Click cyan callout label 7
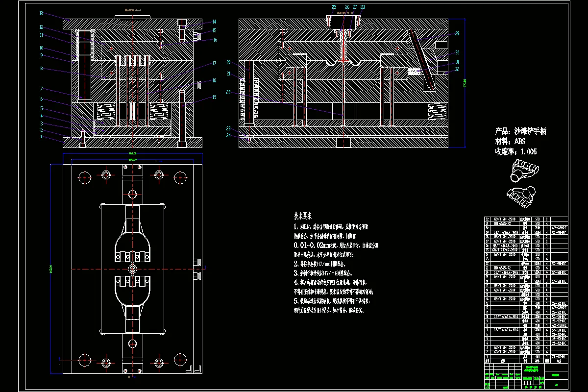The height and width of the screenshot is (392, 588). pyautogui.click(x=42, y=89)
